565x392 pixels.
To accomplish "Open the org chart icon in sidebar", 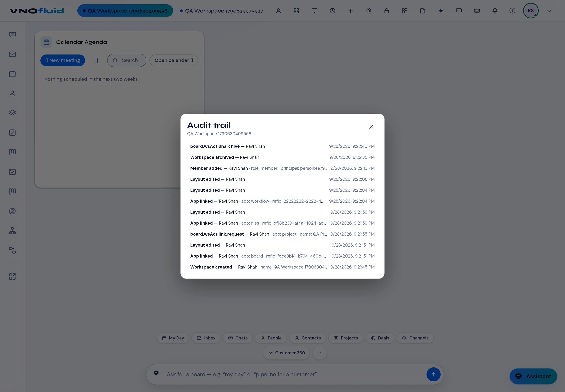I will [x=12, y=231].
